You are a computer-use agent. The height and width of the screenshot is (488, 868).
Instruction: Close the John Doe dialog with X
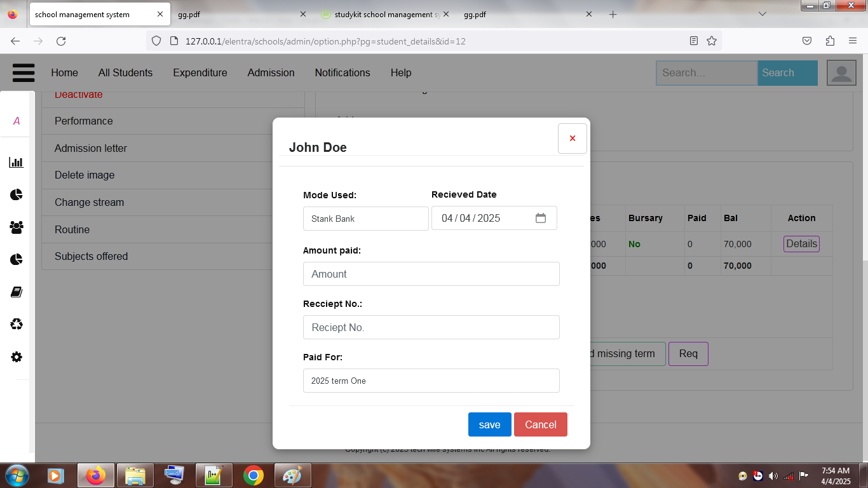[572, 139]
